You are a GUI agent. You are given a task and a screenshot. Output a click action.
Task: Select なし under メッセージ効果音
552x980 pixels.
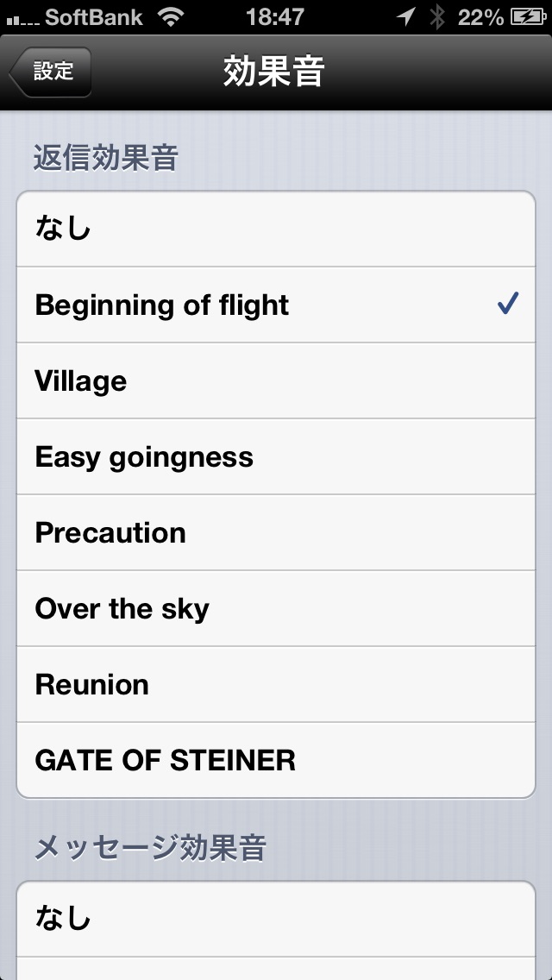276,919
